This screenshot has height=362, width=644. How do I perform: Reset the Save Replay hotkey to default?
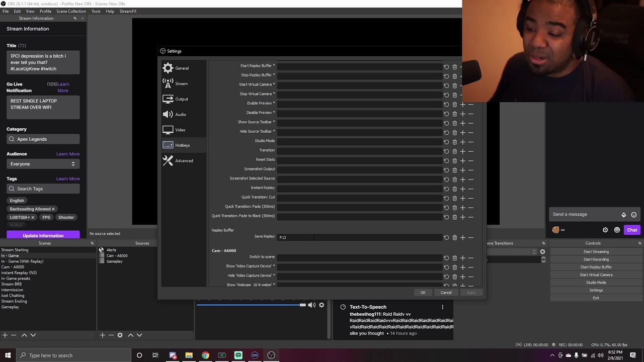click(446, 237)
